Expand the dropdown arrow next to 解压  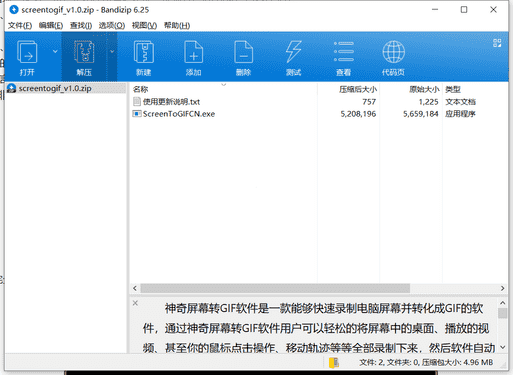point(112,51)
